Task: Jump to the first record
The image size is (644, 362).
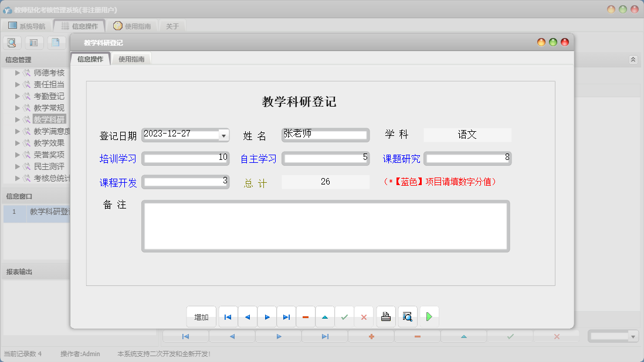Action: (x=228, y=316)
